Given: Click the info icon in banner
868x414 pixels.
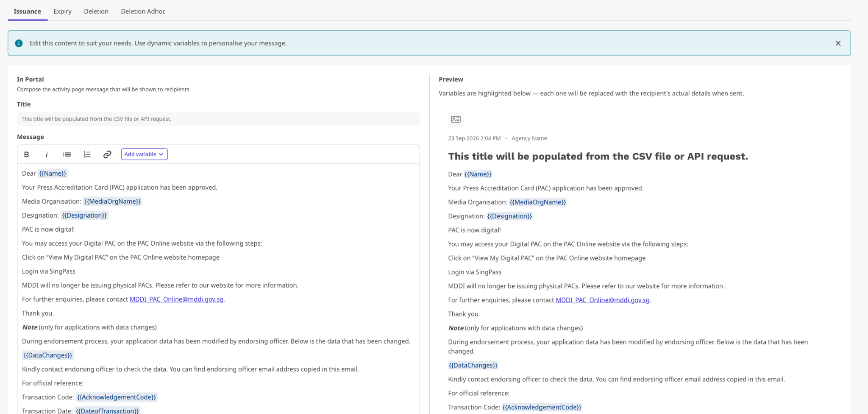Looking at the screenshot, I should coord(19,43).
